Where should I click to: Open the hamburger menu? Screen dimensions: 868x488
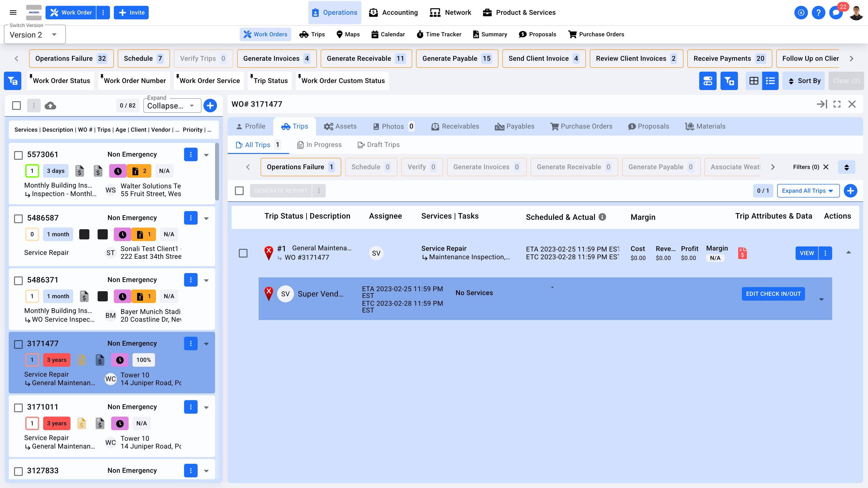click(x=13, y=12)
